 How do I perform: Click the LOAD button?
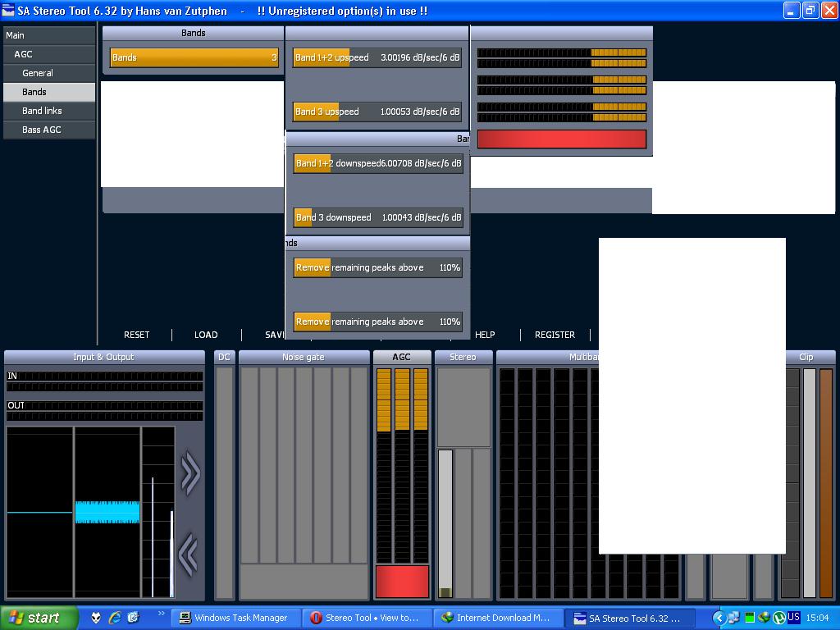click(x=206, y=335)
